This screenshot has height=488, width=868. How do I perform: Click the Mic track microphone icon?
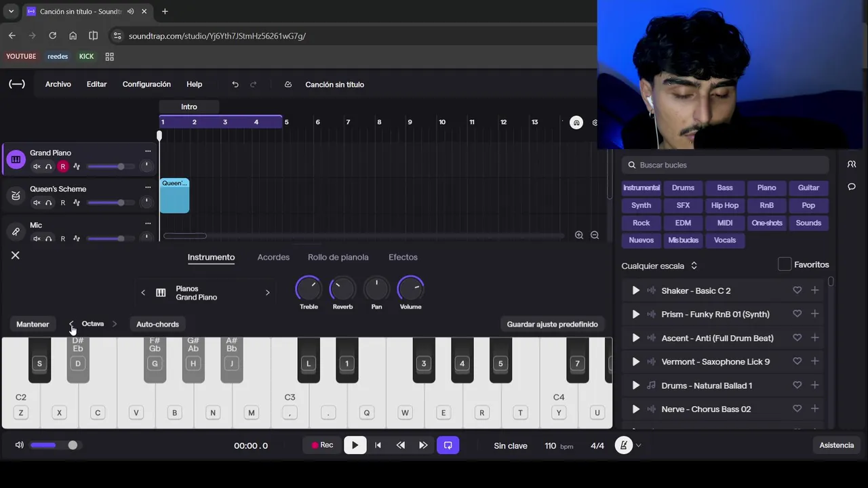(16, 232)
